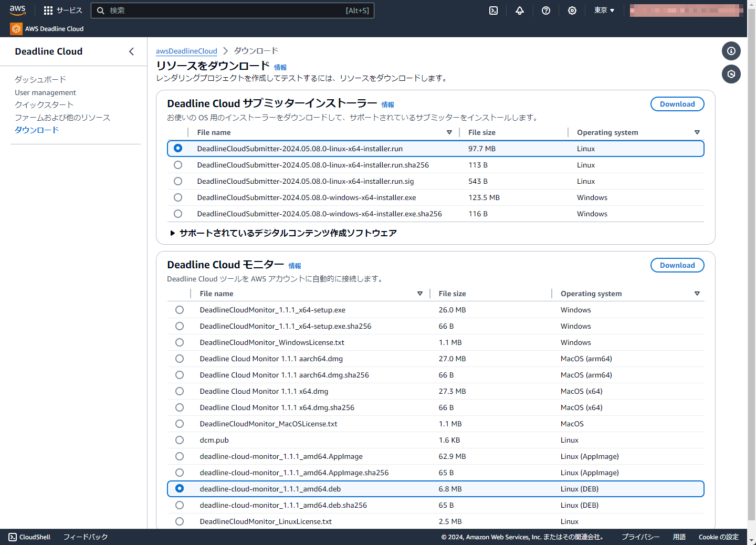Screen dimensions: 756x545
Task: Click the Download button for the submitter installer
Action: click(677, 104)
